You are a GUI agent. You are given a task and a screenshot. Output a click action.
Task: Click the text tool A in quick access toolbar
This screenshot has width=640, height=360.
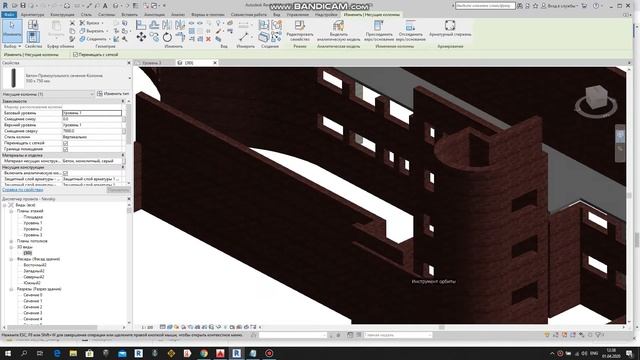[x=105, y=6]
